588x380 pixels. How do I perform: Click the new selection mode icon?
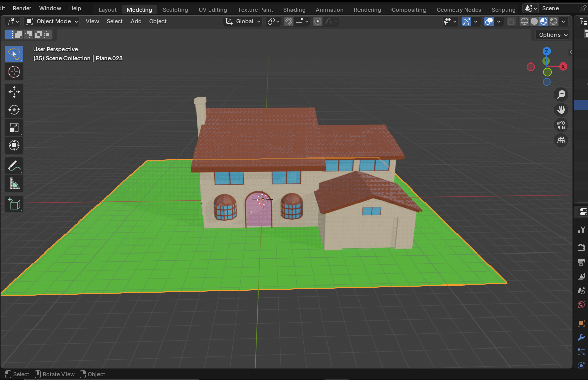coord(9,35)
